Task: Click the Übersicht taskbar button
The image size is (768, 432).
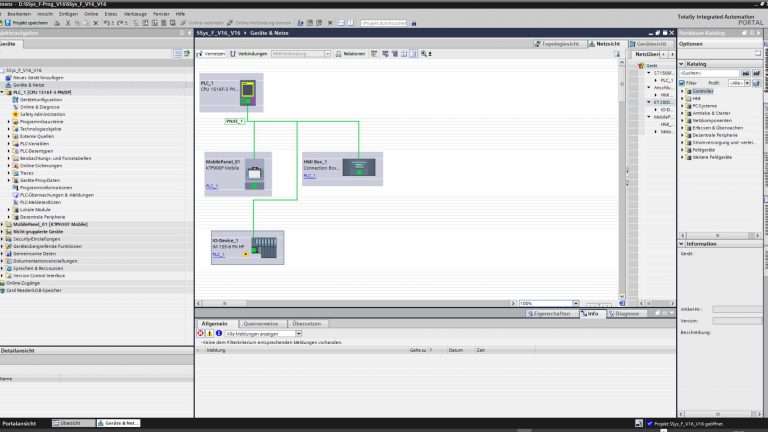Action: (x=73, y=423)
